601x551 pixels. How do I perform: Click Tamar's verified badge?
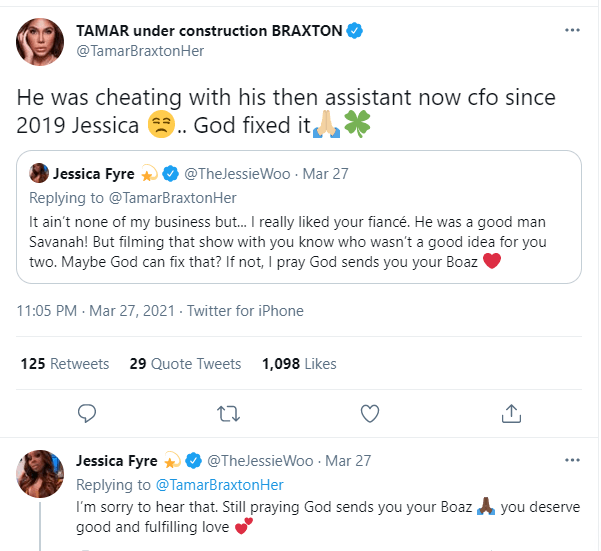coord(354,31)
